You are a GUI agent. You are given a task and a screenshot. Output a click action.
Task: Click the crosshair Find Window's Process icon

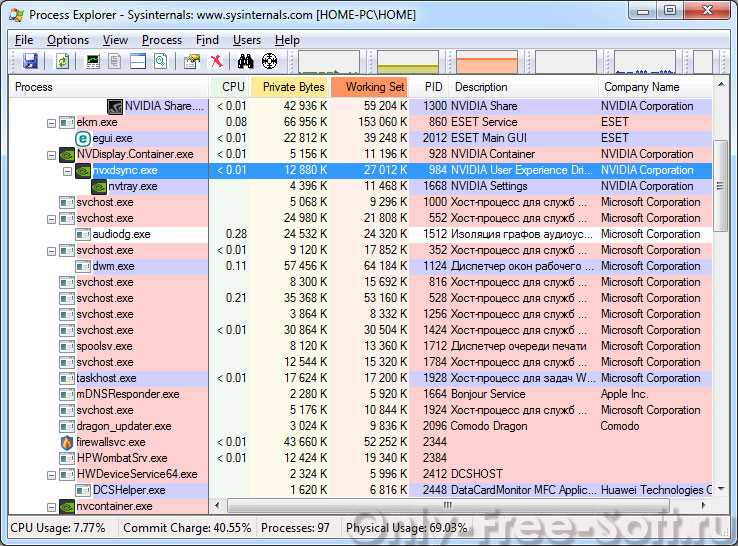click(270, 61)
